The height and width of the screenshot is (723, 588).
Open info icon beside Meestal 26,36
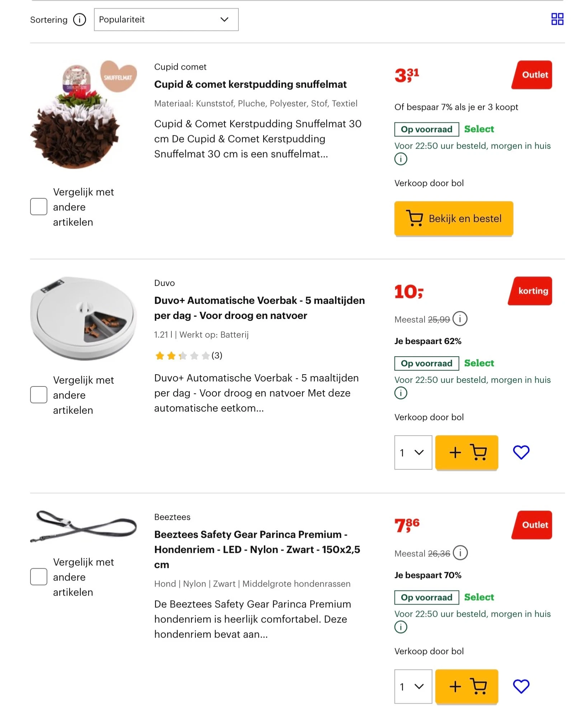[460, 553]
